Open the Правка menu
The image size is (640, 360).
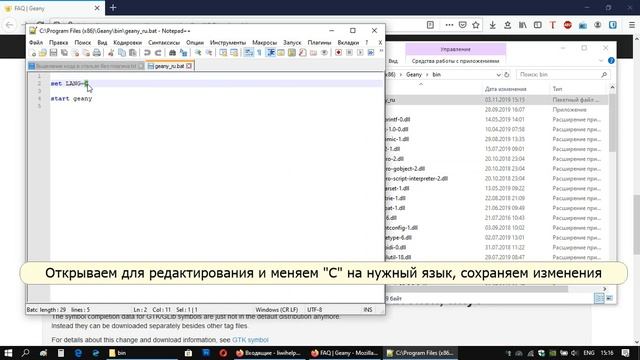tap(58, 42)
